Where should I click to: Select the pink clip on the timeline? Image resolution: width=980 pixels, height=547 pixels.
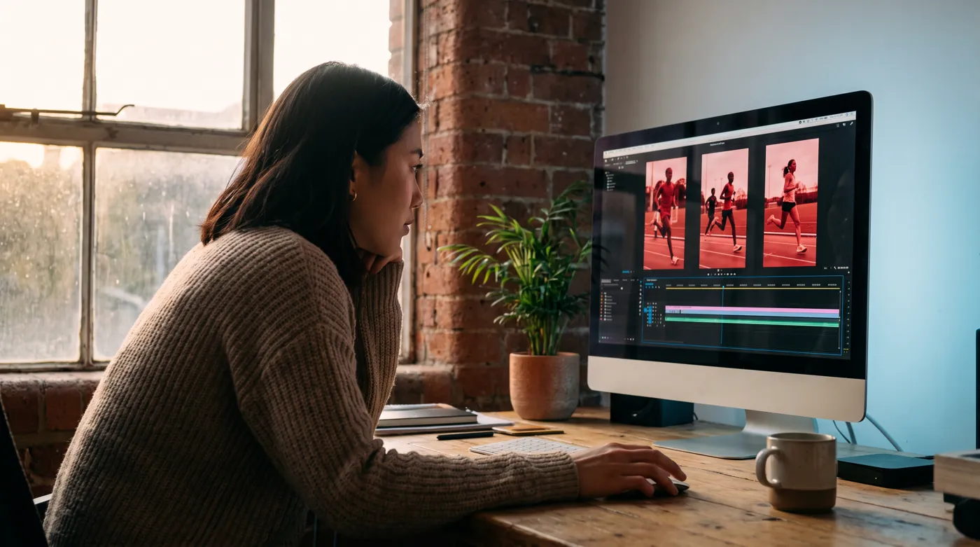752,309
